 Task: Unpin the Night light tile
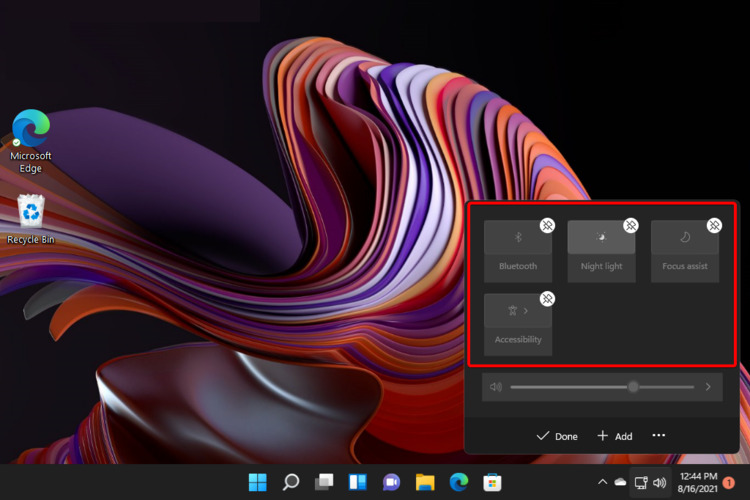pyautogui.click(x=631, y=226)
